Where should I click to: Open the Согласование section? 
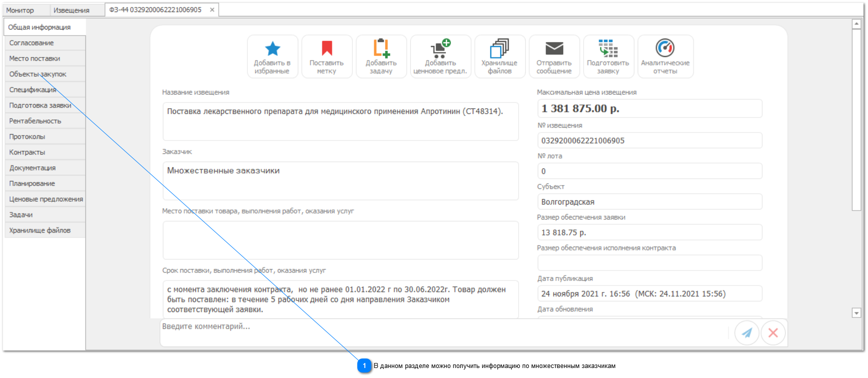[45, 43]
